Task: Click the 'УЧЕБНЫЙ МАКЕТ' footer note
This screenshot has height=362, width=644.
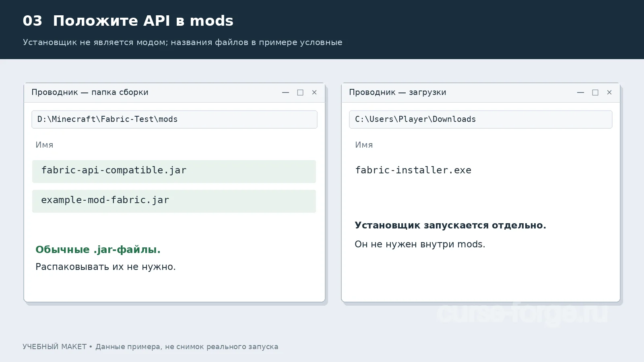Action: point(54,347)
